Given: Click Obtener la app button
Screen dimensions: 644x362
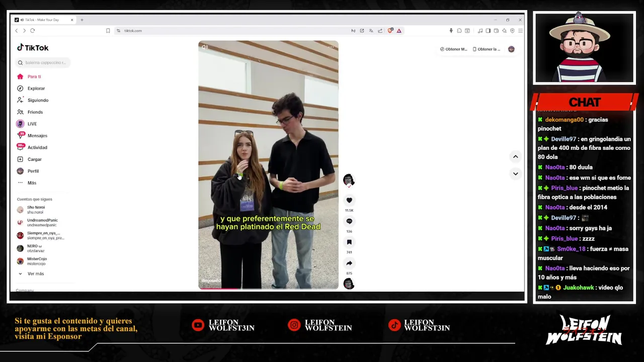Looking at the screenshot, I should click(487, 49).
